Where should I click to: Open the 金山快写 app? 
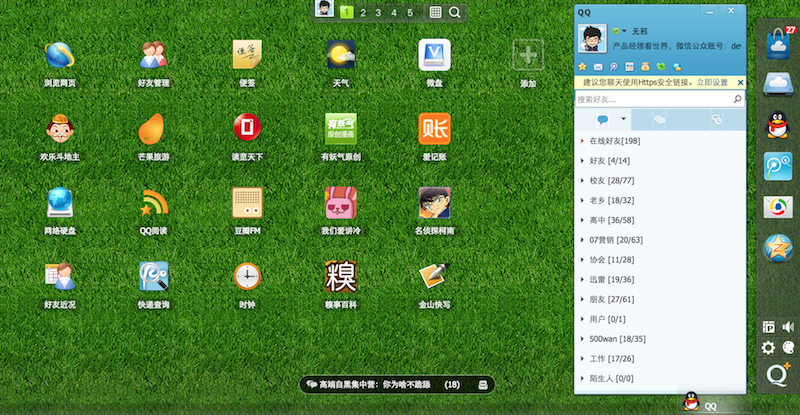point(435,276)
